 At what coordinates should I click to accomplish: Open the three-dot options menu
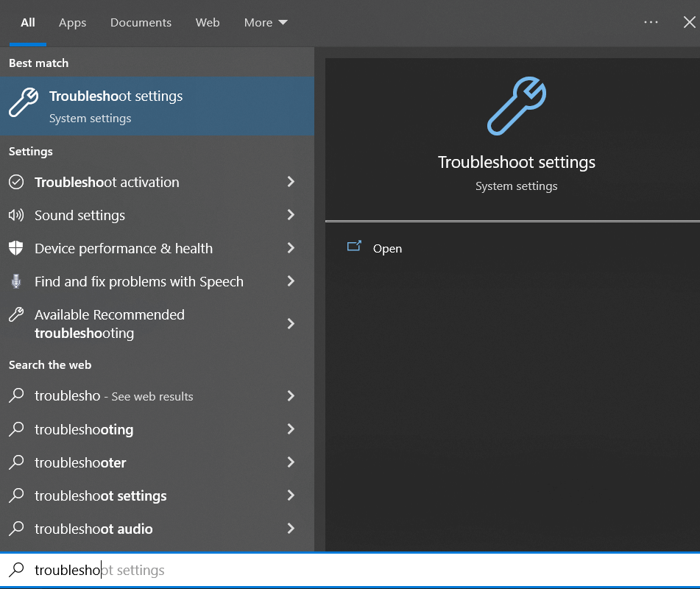coord(651,22)
